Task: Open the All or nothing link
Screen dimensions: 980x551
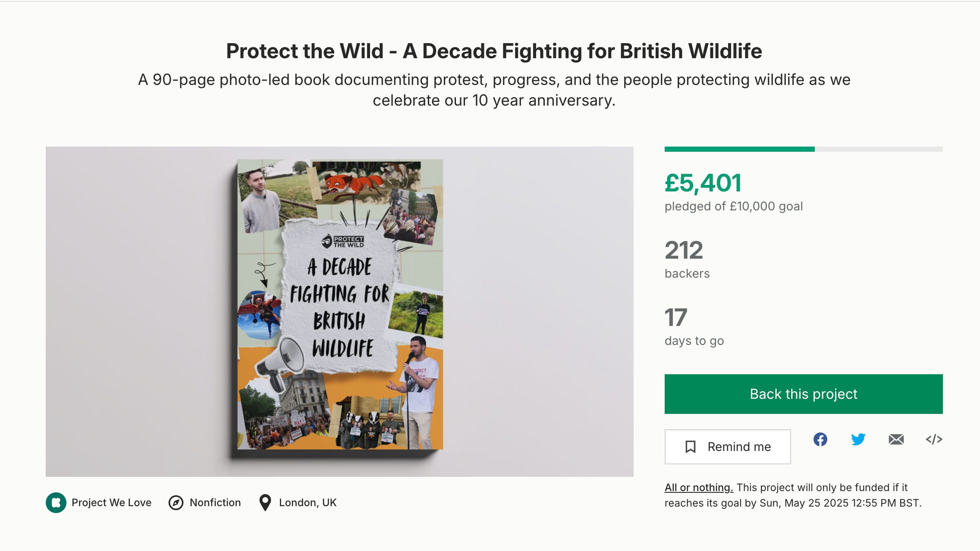Action: pos(699,488)
